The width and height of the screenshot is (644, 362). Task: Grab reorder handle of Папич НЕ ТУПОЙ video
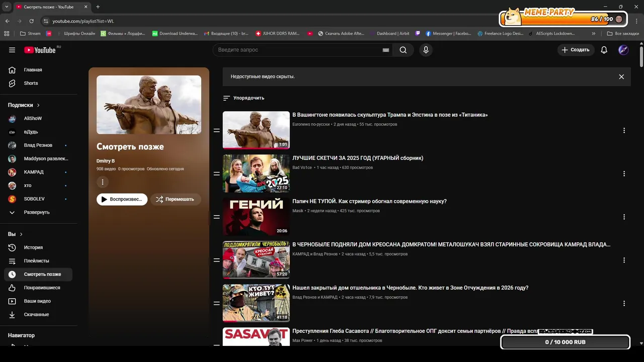click(x=216, y=217)
